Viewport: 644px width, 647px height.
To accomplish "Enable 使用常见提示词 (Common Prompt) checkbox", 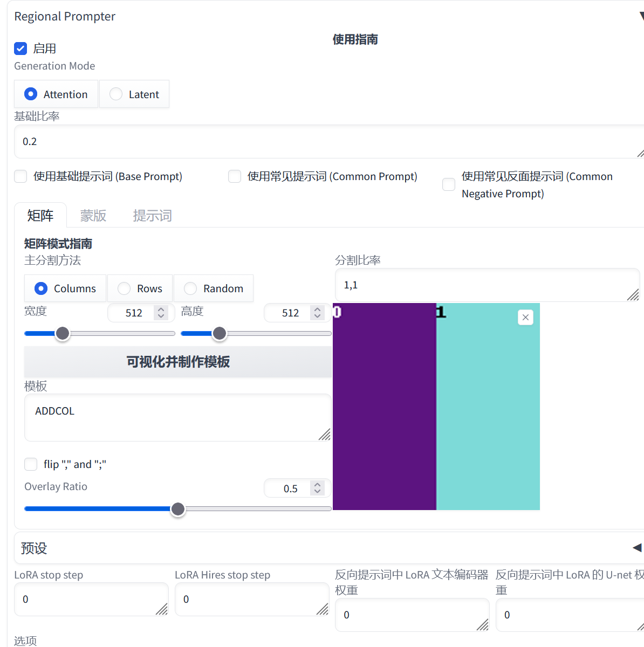I will coord(235,177).
